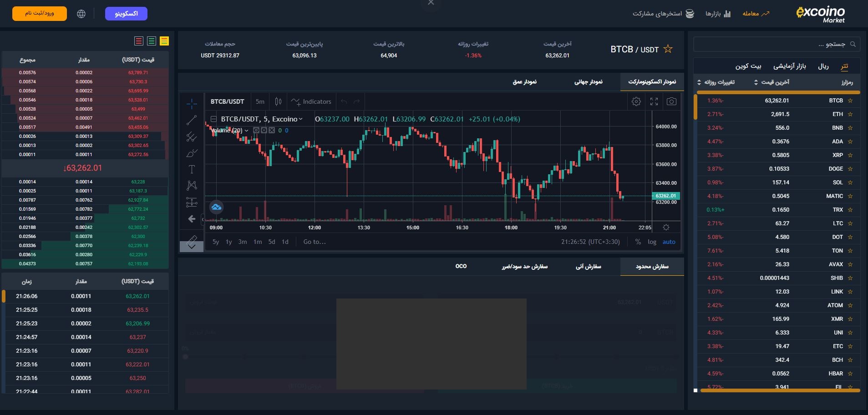
Task: Toggle favorite star for DOGE
Action: [850, 169]
